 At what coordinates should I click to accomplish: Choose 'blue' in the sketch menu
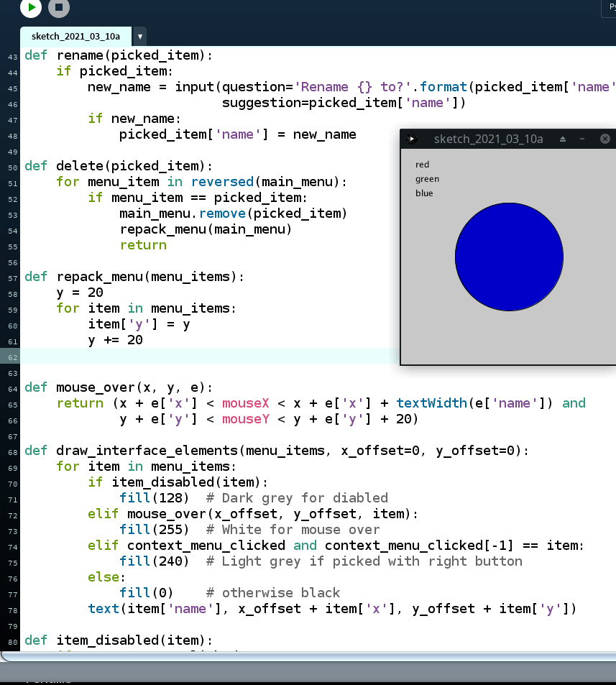point(424,193)
